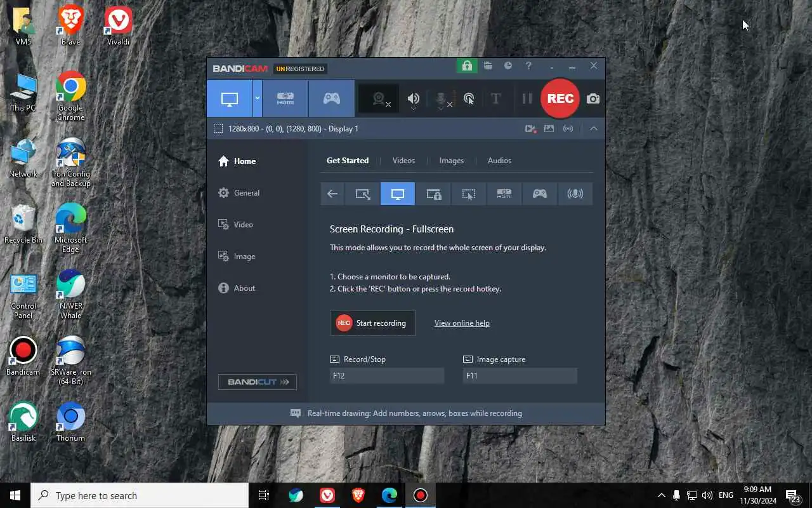Open the Home section in sidebar
This screenshot has height=508, width=812.
tap(237, 161)
